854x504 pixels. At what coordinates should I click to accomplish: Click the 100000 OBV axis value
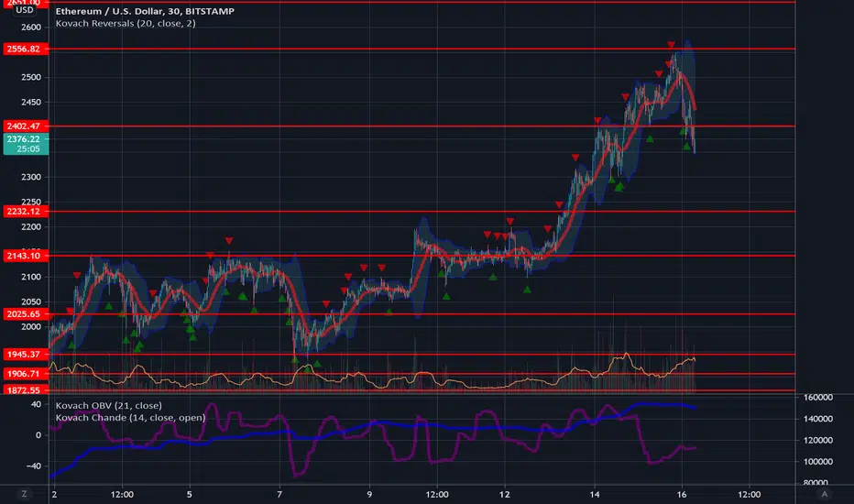pyautogui.click(x=818, y=462)
